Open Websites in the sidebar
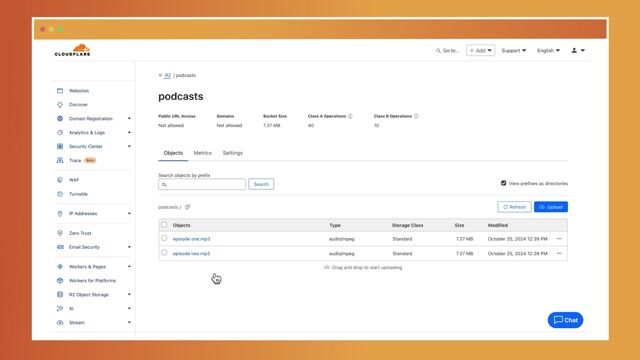This screenshot has height=360, width=640. pos(79,91)
